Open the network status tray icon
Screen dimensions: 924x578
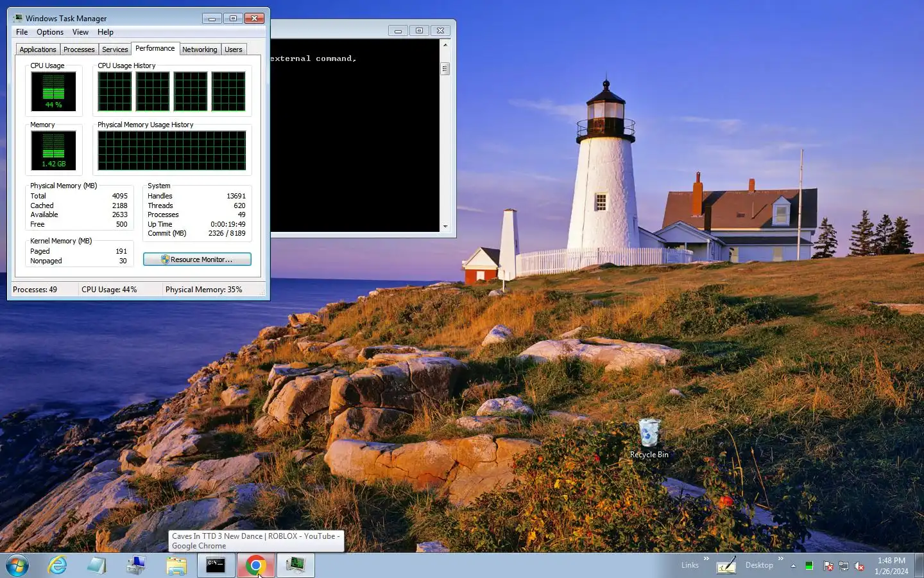tap(844, 566)
